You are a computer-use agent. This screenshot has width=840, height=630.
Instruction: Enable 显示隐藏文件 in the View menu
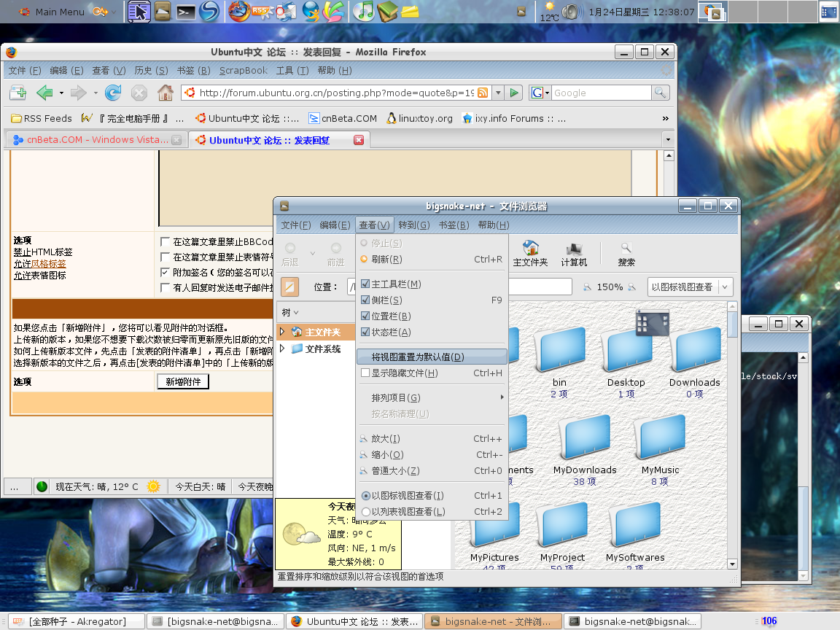tap(365, 373)
